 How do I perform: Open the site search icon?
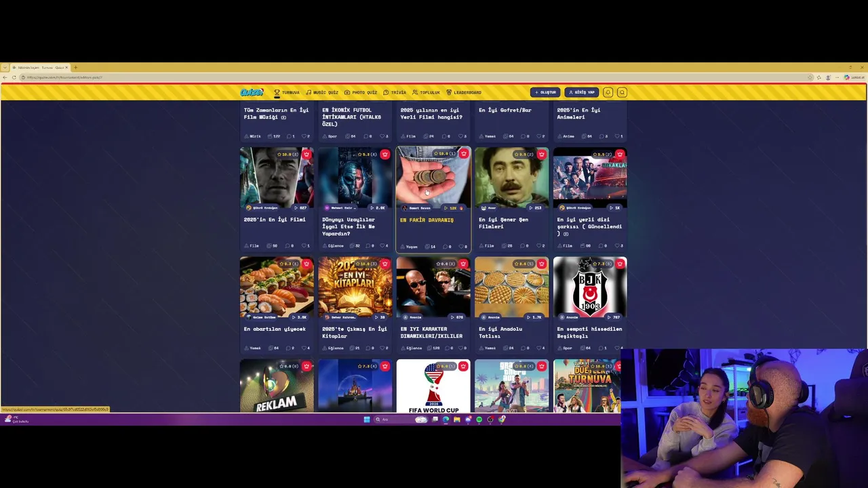pos(622,92)
